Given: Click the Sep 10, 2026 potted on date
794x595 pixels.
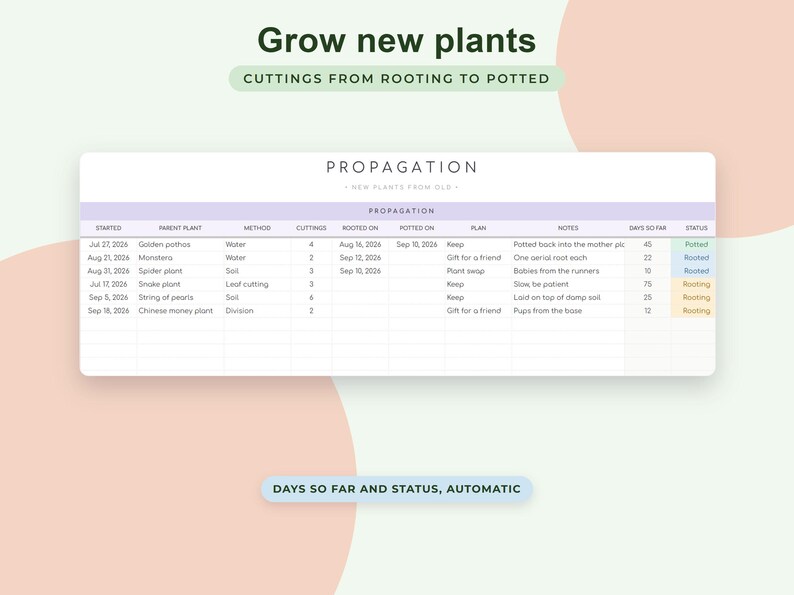Looking at the screenshot, I should pyautogui.click(x=417, y=244).
